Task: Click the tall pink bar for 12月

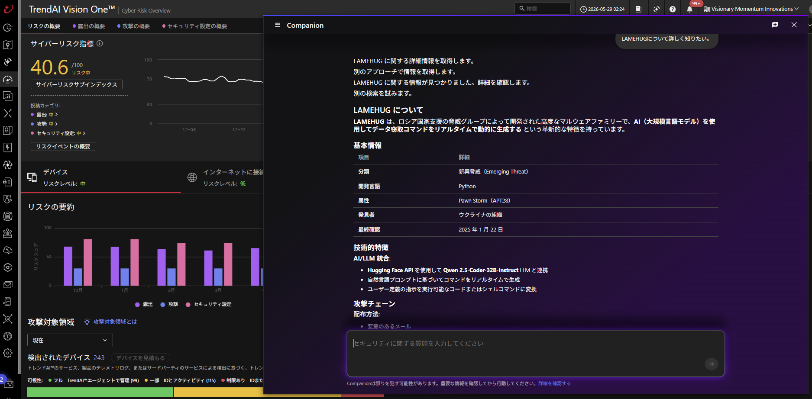Action: [88, 262]
